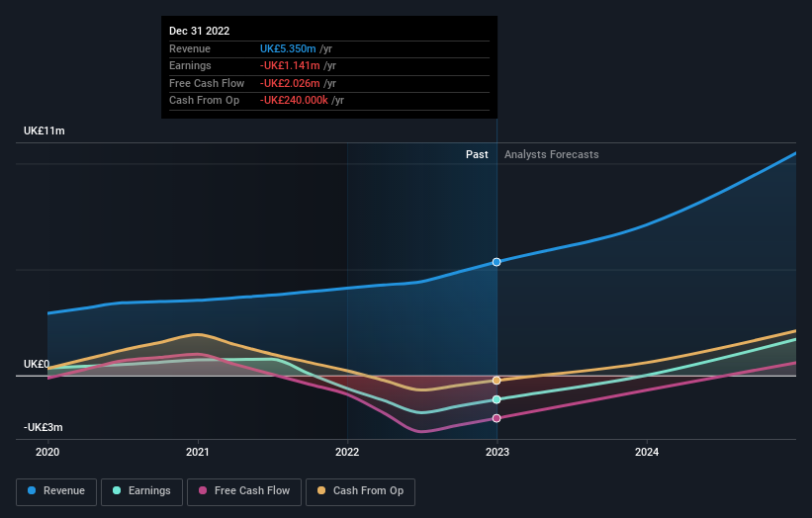Click the Analysts Forecasts label
The image size is (812, 518).
(552, 155)
